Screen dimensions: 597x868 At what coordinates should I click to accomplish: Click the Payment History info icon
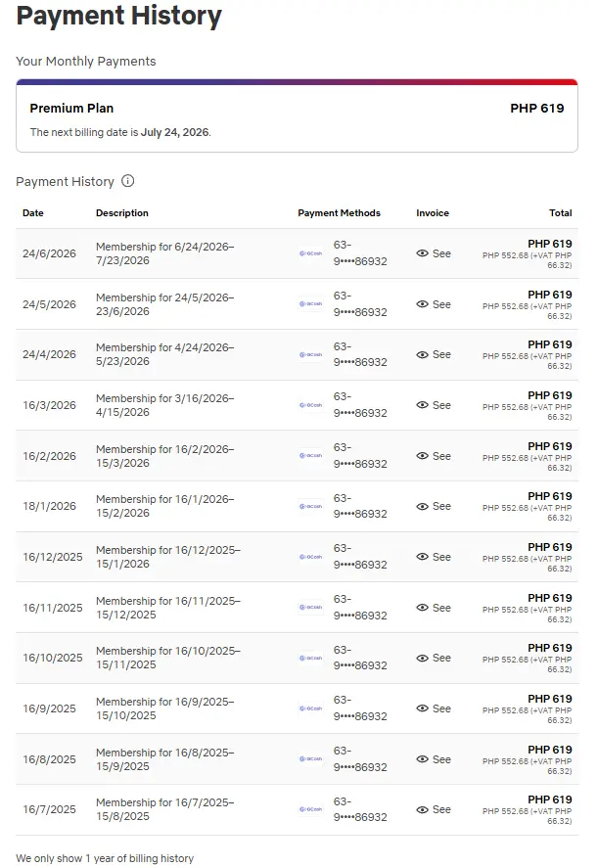(128, 181)
